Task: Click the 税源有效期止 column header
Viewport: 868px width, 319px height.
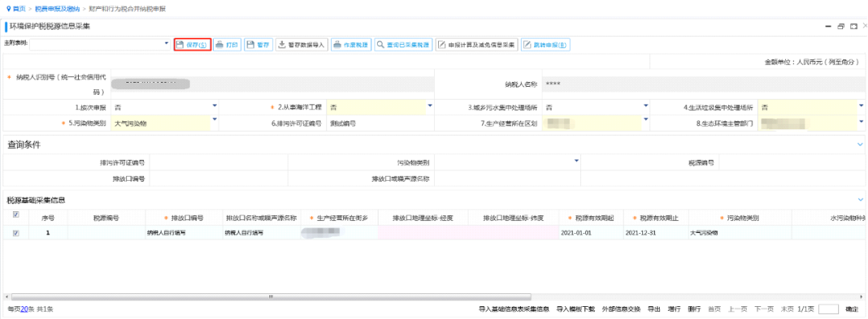Action: 656,218
